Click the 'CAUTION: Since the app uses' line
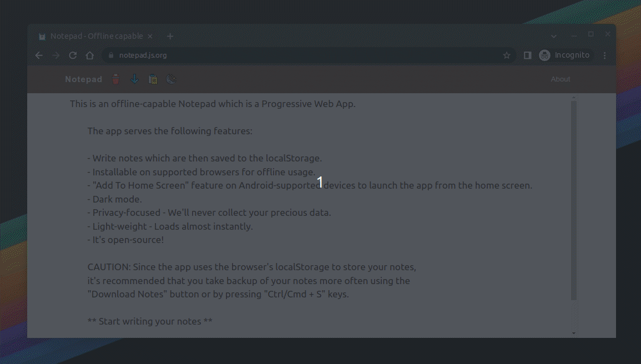This screenshot has height=364, width=641. pyautogui.click(x=251, y=267)
